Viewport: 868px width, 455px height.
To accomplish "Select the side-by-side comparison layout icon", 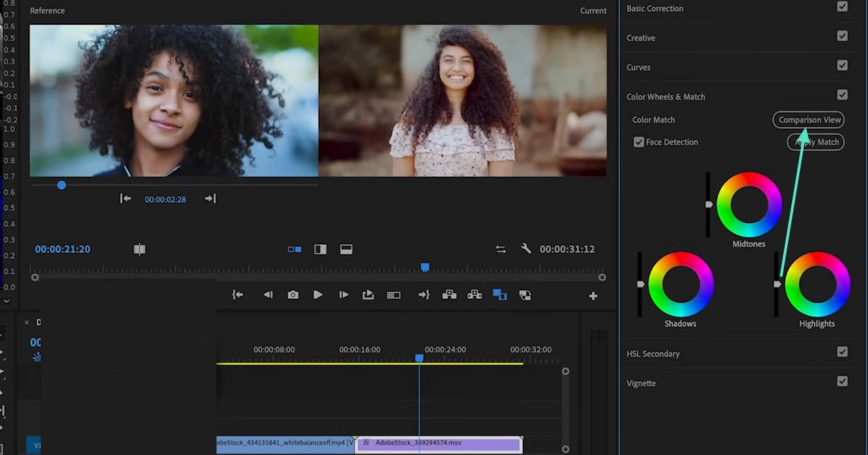I will pyautogui.click(x=294, y=249).
